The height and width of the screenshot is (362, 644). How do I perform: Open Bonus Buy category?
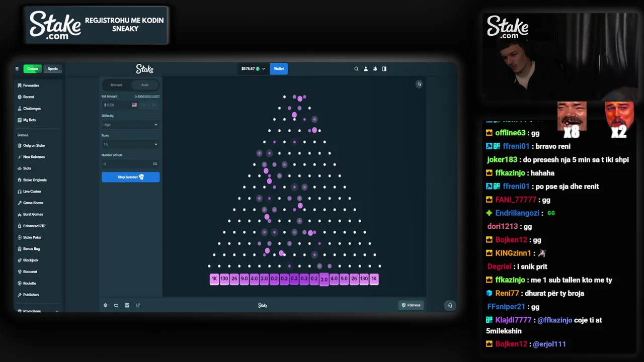(x=31, y=249)
